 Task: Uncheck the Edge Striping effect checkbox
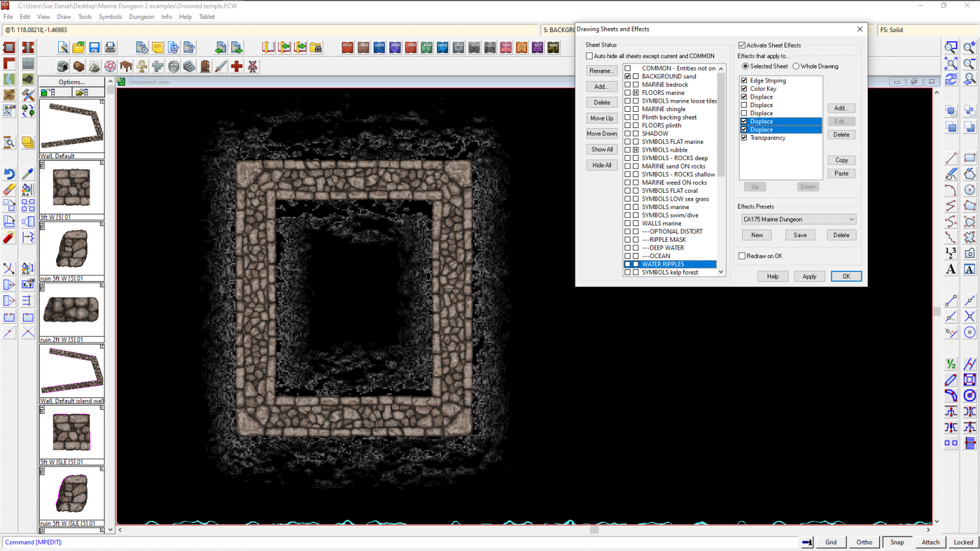coord(744,80)
